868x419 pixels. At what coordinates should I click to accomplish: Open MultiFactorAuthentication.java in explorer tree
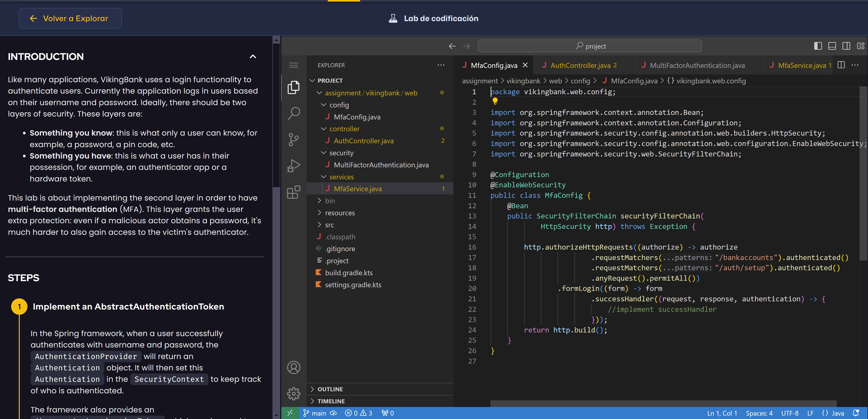point(380,165)
